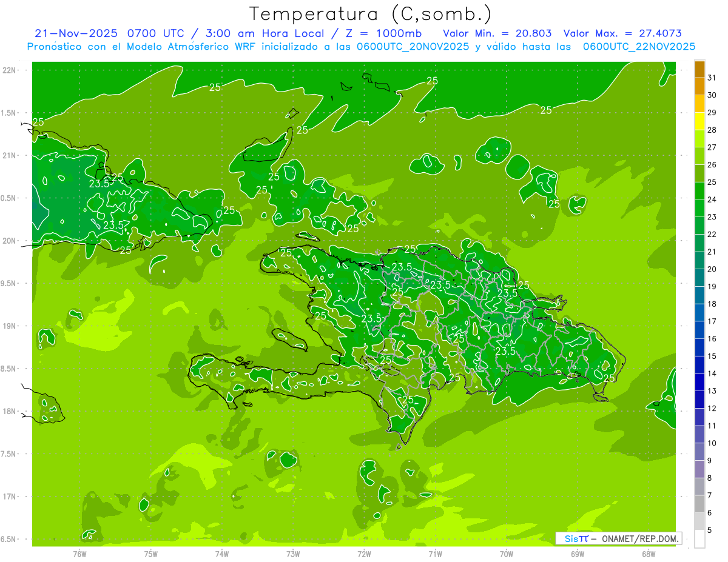Viewport: 728px width, 562px height.
Task: Click the '68W' longitude axis label
Action: click(x=649, y=554)
